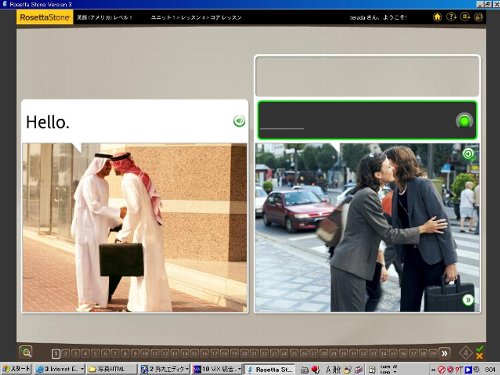The image size is (500, 375).
Task: Go to the Rosetta Stone home screen icon
Action: tap(437, 17)
